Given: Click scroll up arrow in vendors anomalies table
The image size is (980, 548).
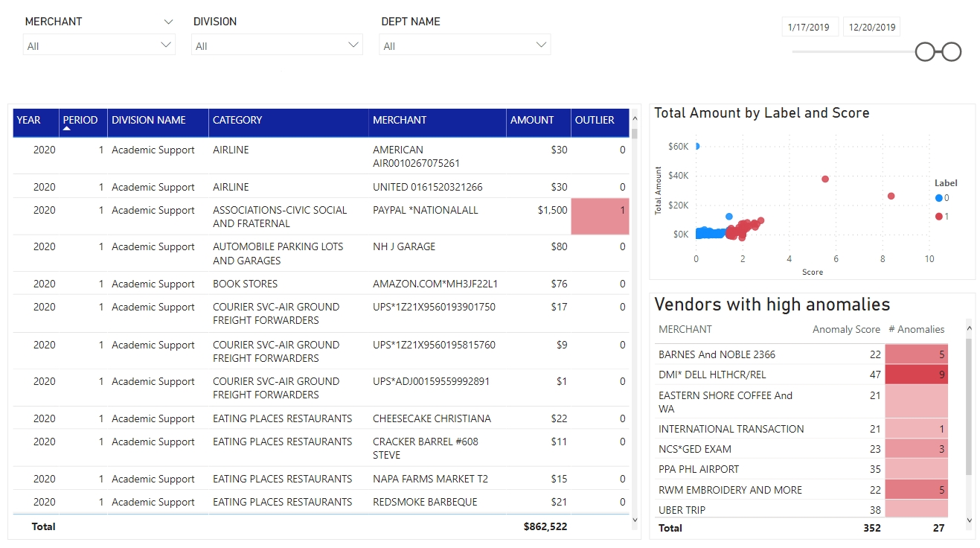Looking at the screenshot, I should [x=968, y=328].
